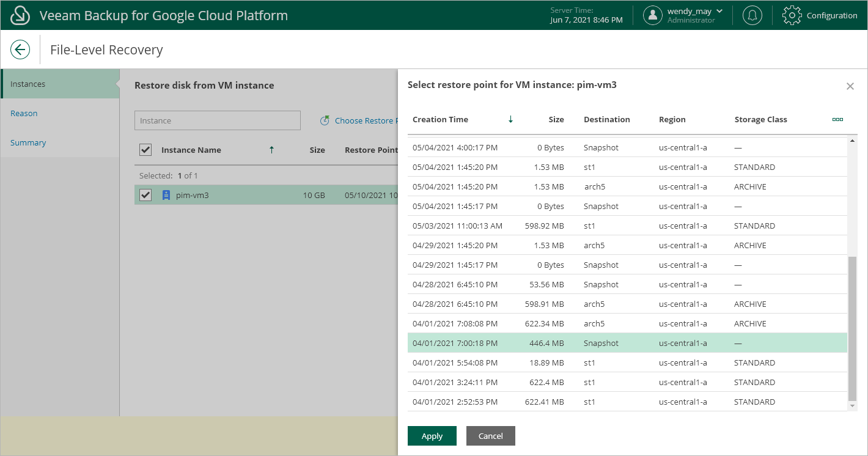Open the column chooser three-dots icon

click(837, 120)
